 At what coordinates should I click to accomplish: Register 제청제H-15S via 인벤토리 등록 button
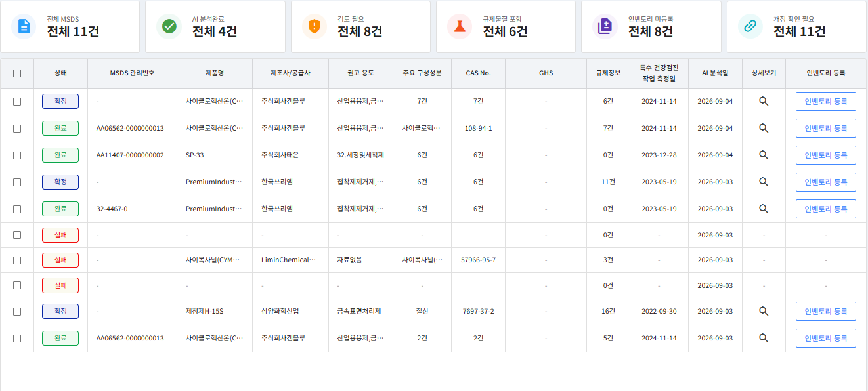[x=825, y=311]
